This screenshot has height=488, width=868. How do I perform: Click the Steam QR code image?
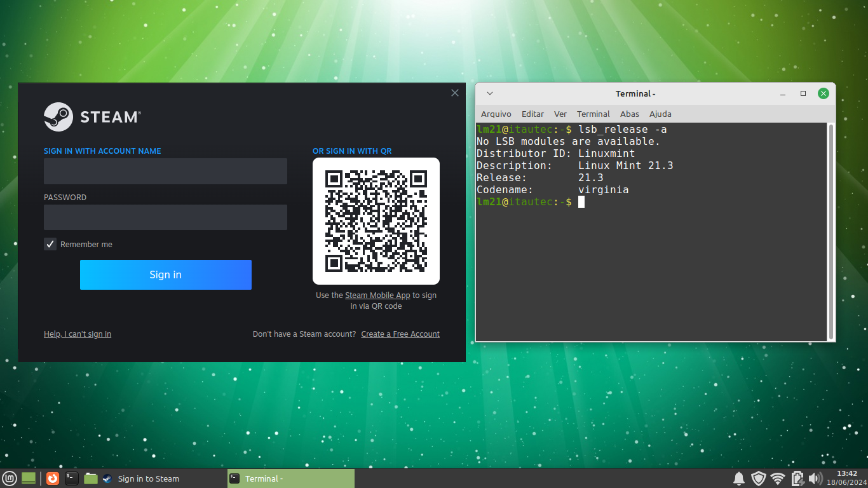[376, 221]
